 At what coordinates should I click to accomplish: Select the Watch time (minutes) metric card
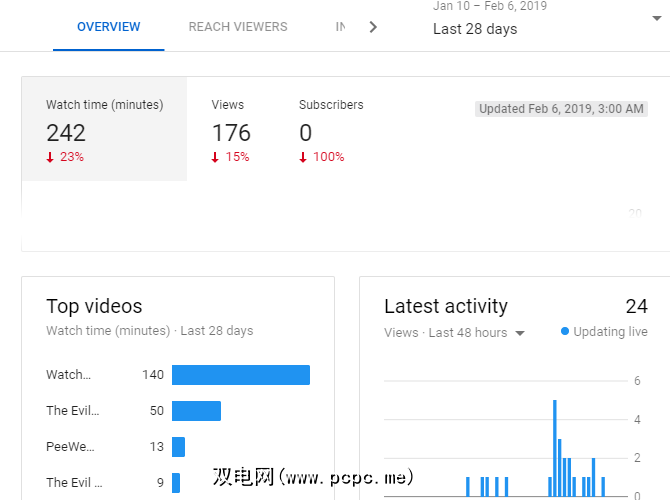tap(104, 129)
